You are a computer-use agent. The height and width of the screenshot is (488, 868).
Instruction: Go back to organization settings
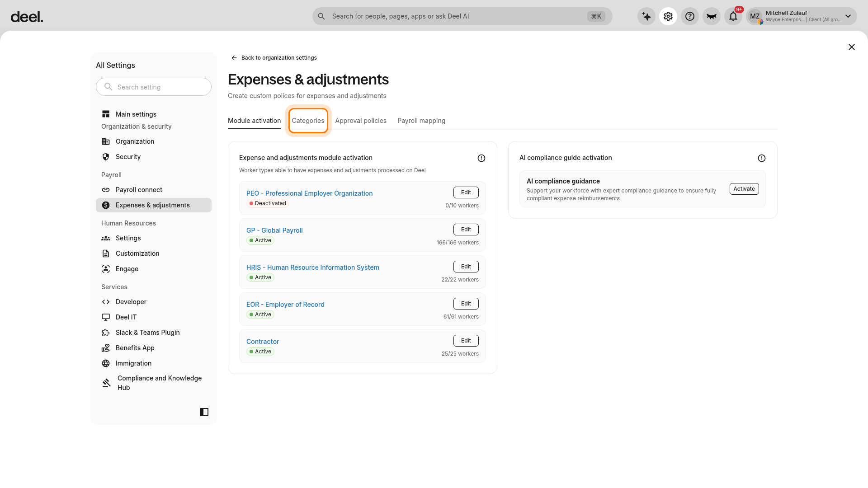274,58
